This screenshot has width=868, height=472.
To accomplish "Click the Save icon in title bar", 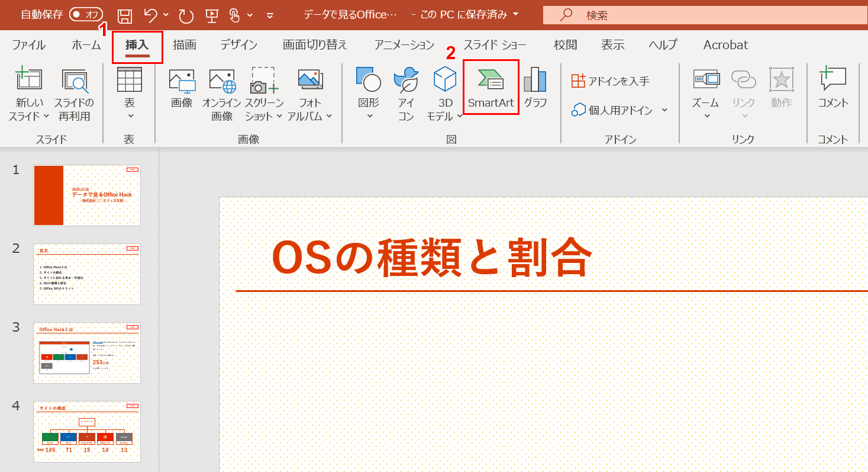I will point(125,15).
